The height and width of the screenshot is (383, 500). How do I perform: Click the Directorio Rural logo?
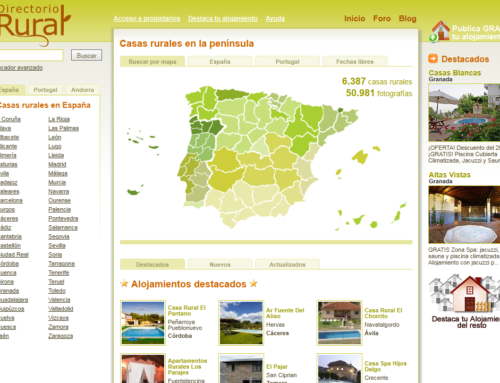pyautogui.click(x=34, y=25)
